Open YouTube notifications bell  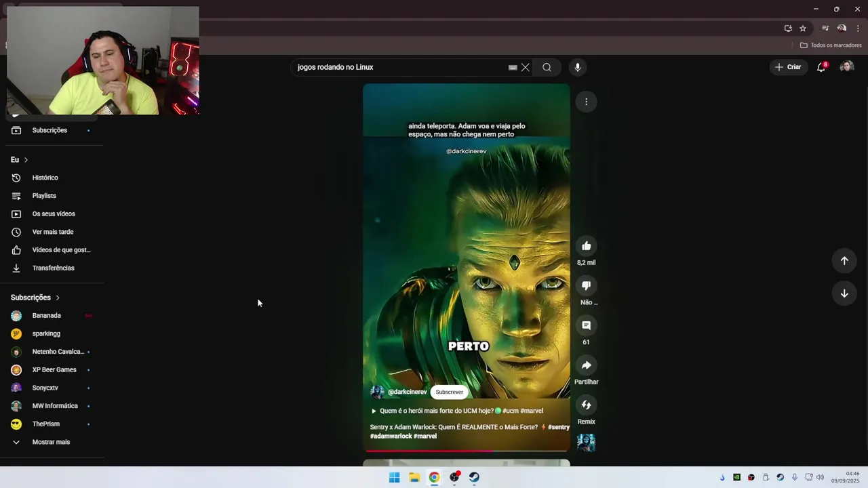point(821,67)
